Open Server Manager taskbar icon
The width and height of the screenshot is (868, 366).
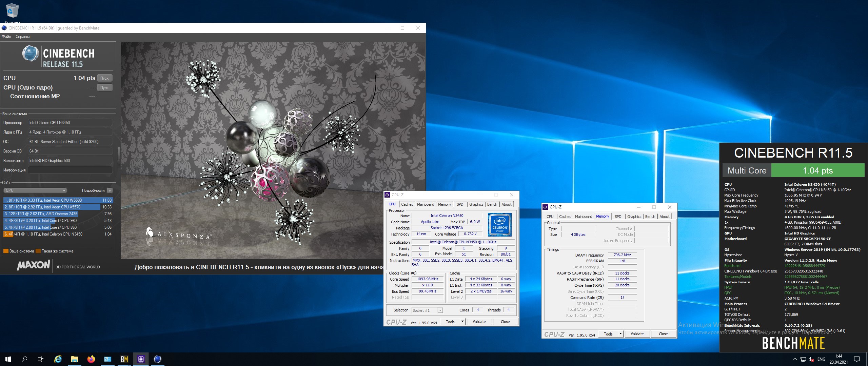(108, 359)
